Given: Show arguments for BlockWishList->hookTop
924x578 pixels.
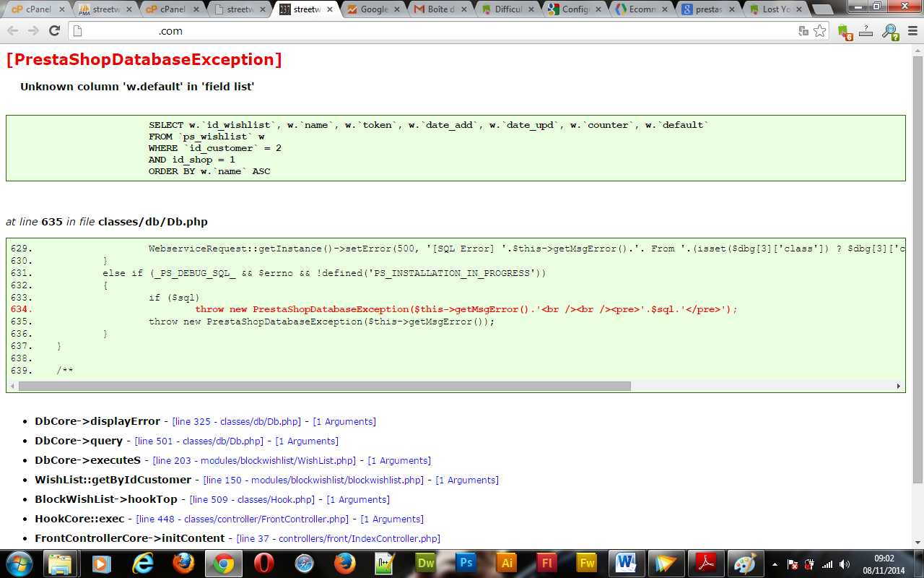Looking at the screenshot, I should point(358,499).
